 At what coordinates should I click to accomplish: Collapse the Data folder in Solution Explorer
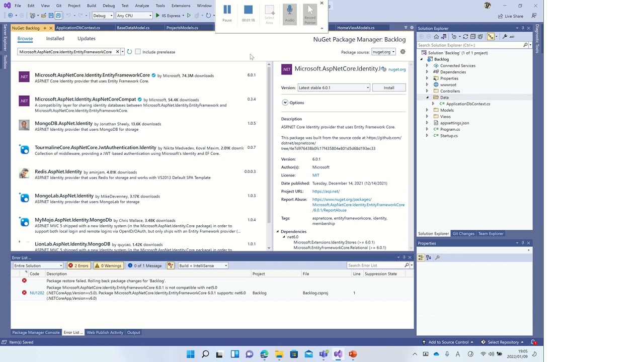pyautogui.click(x=428, y=97)
